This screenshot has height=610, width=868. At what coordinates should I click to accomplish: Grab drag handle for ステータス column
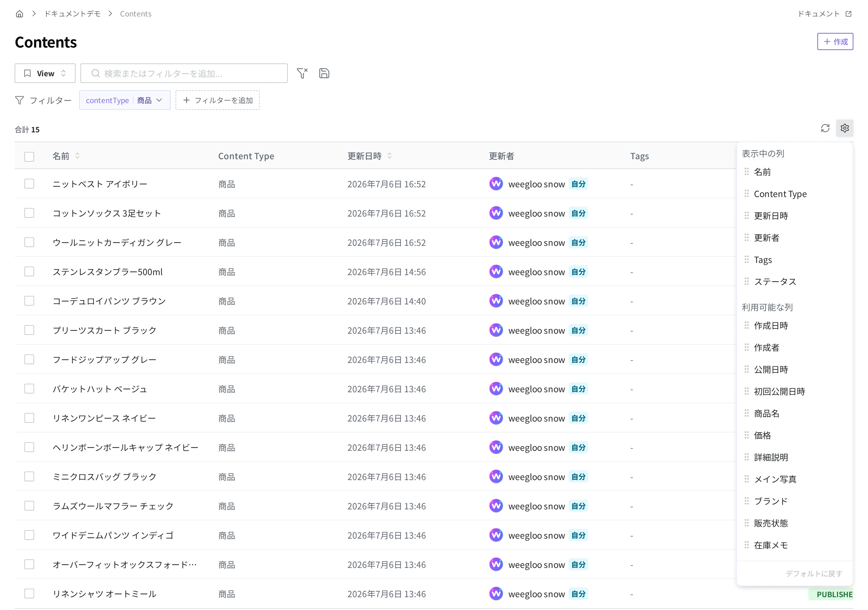point(746,282)
